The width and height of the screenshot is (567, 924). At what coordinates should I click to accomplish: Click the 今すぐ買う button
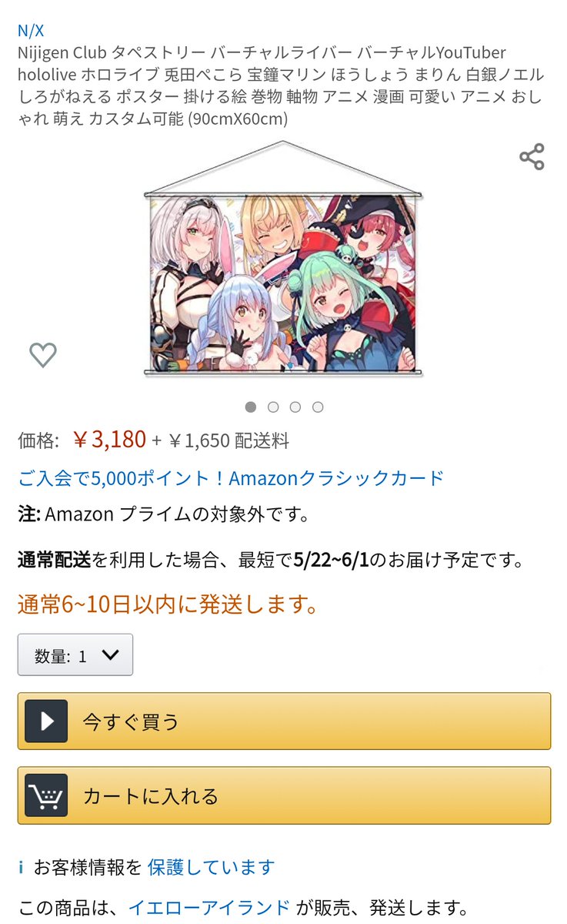tap(284, 721)
